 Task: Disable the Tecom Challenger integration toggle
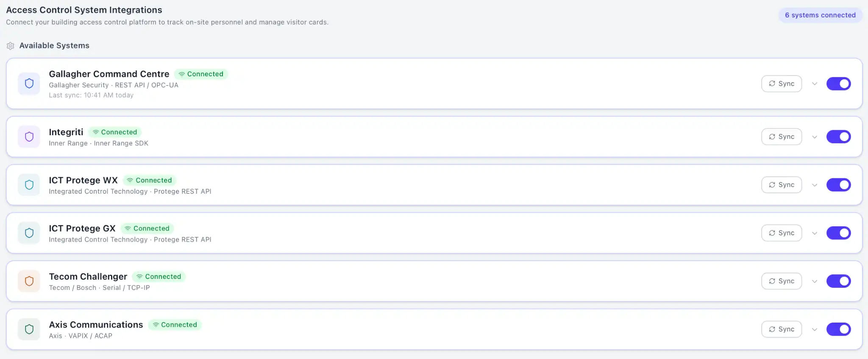point(838,281)
